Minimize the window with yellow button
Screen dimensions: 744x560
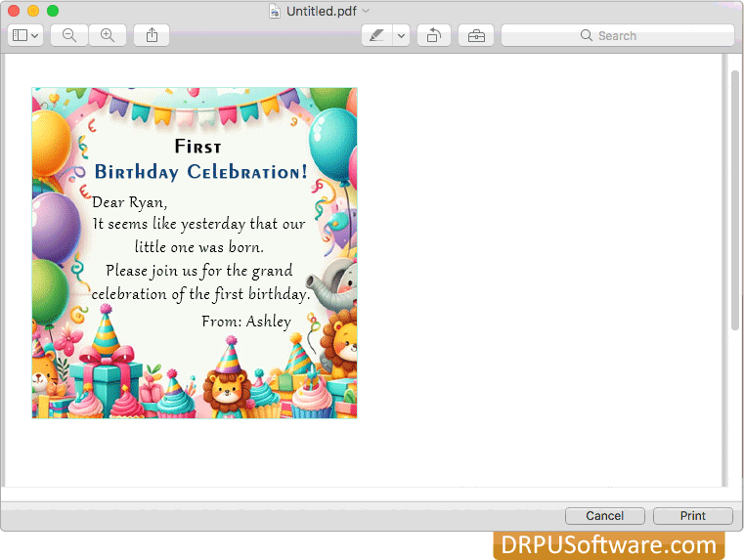point(33,11)
